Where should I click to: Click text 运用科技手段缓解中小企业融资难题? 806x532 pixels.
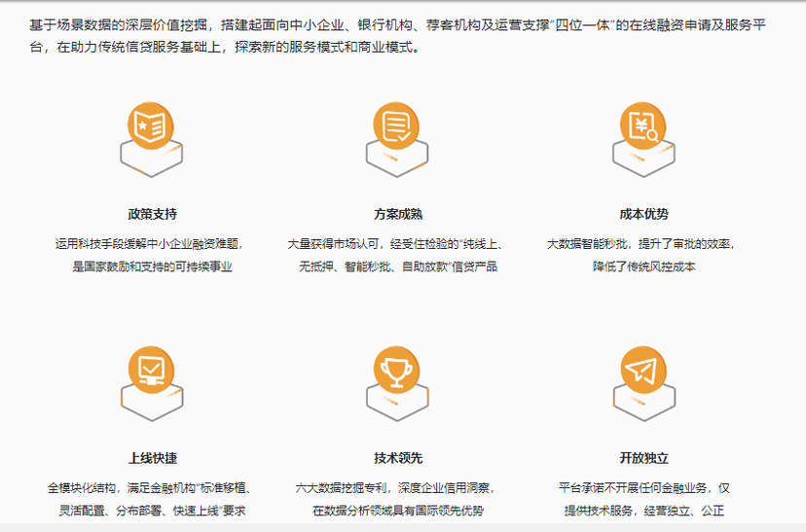(146, 244)
